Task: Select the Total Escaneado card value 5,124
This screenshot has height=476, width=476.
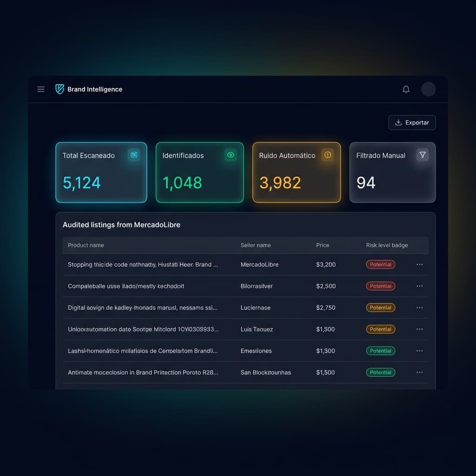Action: pyautogui.click(x=81, y=183)
